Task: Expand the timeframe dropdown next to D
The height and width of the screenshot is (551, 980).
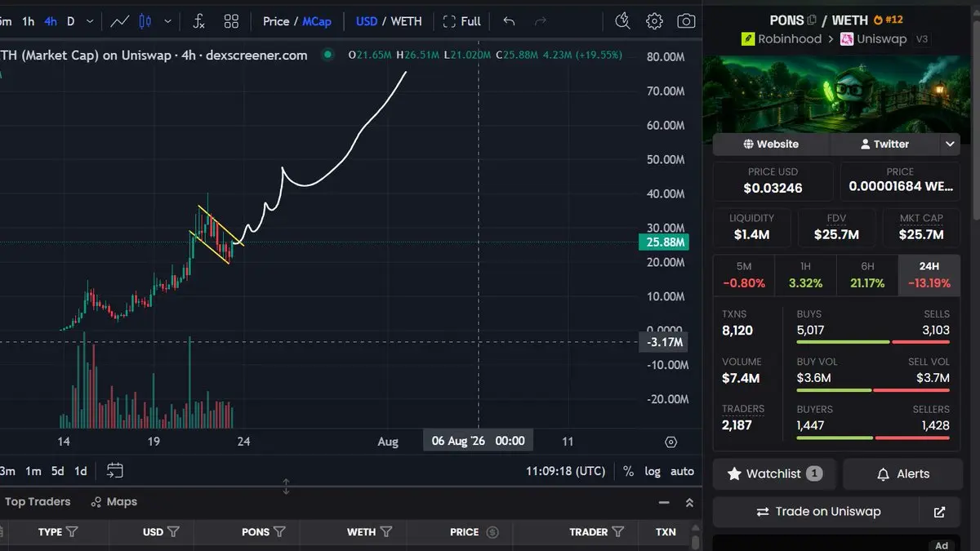Action: coord(89,21)
